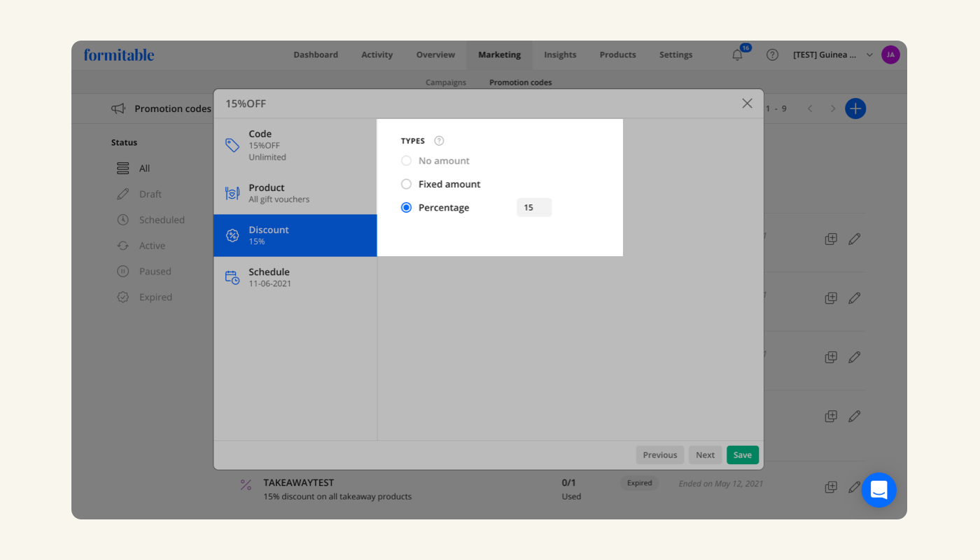Viewport: 980px width, 560px height.
Task: Click the notification bell icon
Action: [x=737, y=55]
